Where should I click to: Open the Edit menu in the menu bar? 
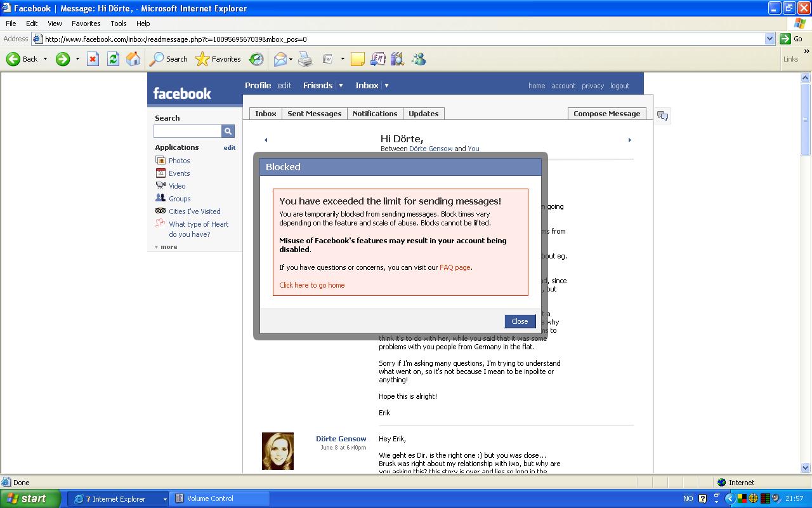point(32,23)
